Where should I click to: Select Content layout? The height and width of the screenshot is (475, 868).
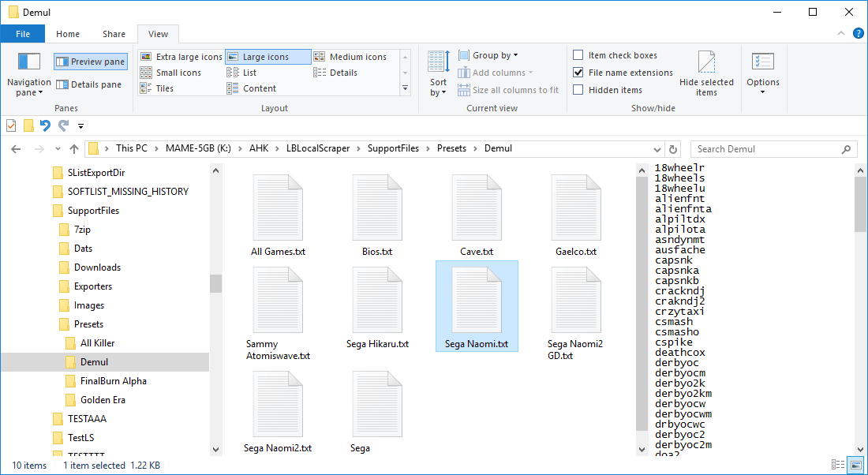click(251, 88)
